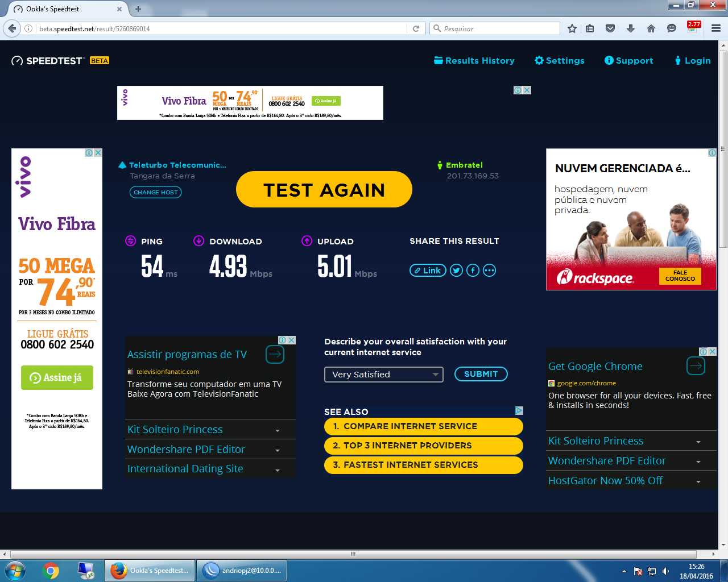
Task: Open the site information icon in the address bar
Action: pyautogui.click(x=28, y=28)
